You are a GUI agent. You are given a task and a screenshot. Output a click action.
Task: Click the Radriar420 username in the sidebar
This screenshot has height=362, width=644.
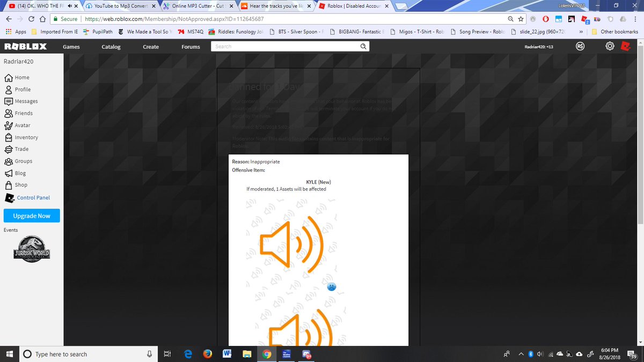(x=19, y=62)
